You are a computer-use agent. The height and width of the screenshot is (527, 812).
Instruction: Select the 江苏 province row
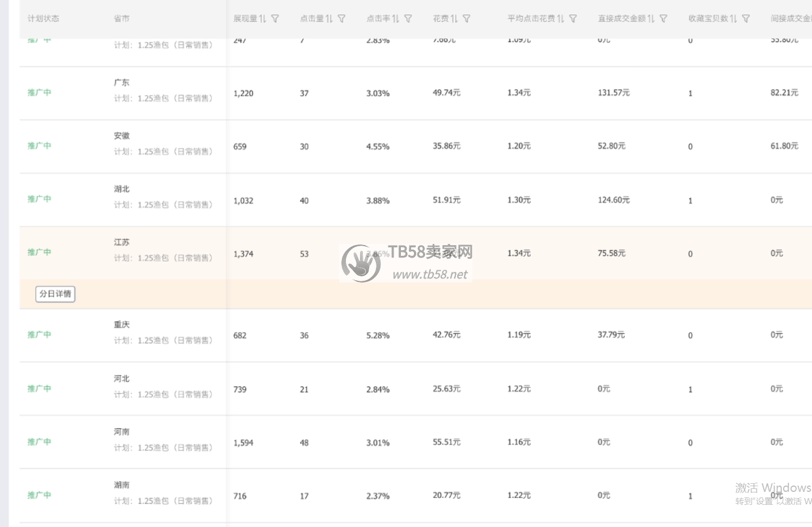pyautogui.click(x=121, y=242)
